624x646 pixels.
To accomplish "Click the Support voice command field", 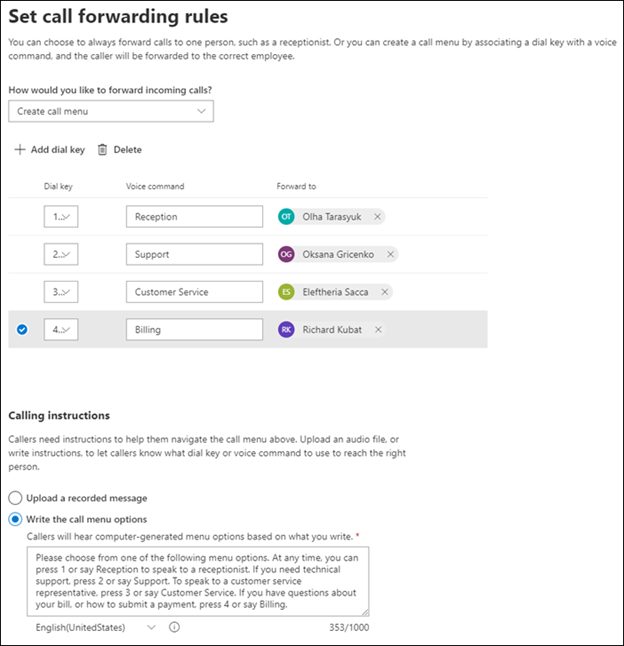I will tap(194, 254).
